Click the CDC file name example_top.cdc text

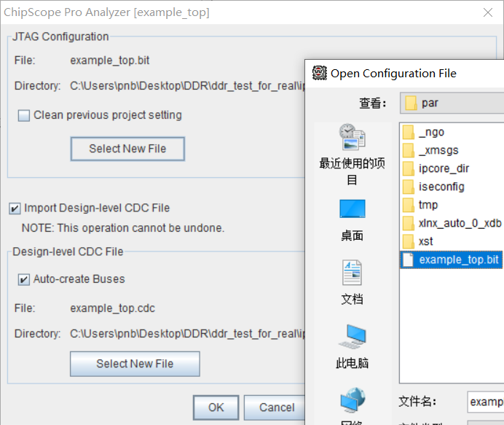click(112, 308)
